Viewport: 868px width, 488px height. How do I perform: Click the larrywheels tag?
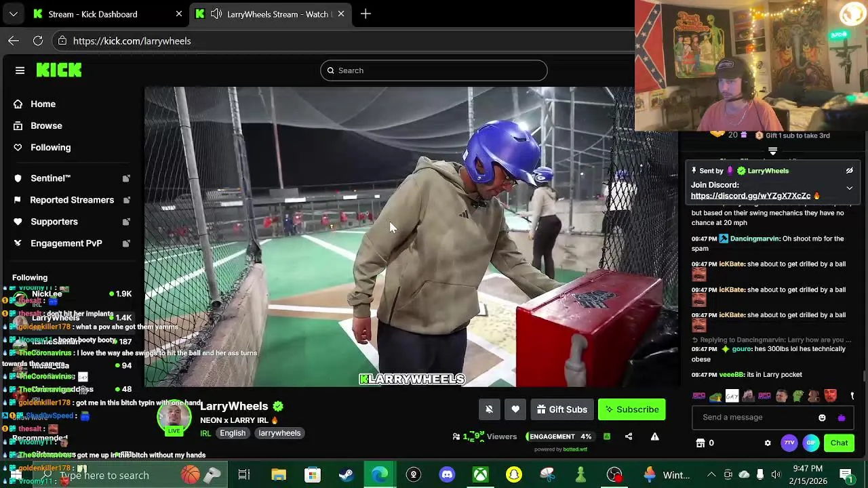coord(279,433)
